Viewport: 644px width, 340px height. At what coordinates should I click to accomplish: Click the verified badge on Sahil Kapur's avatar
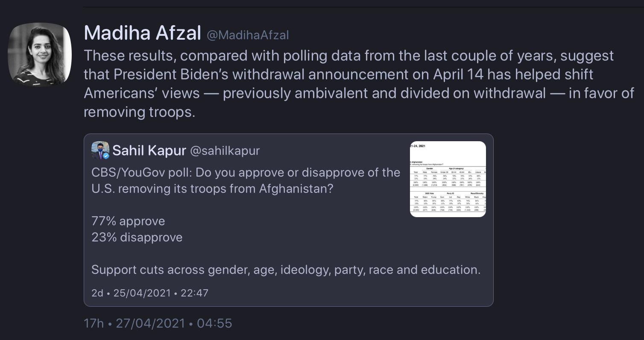click(106, 156)
